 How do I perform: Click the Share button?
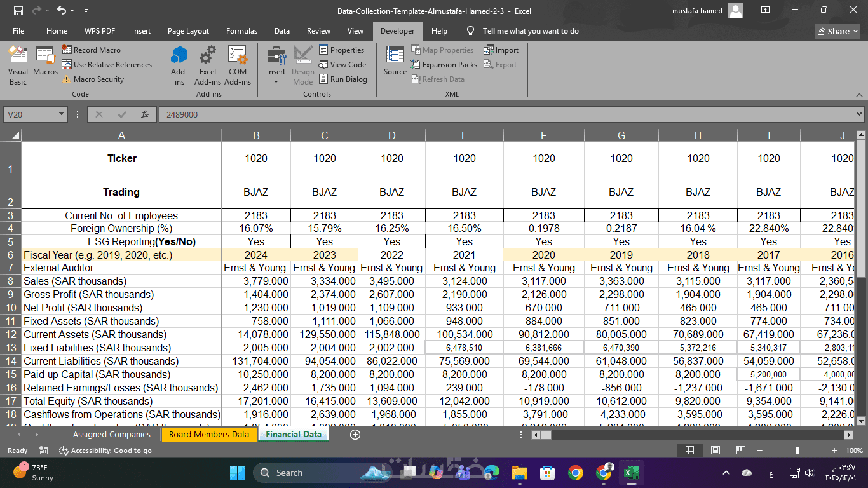click(x=837, y=31)
